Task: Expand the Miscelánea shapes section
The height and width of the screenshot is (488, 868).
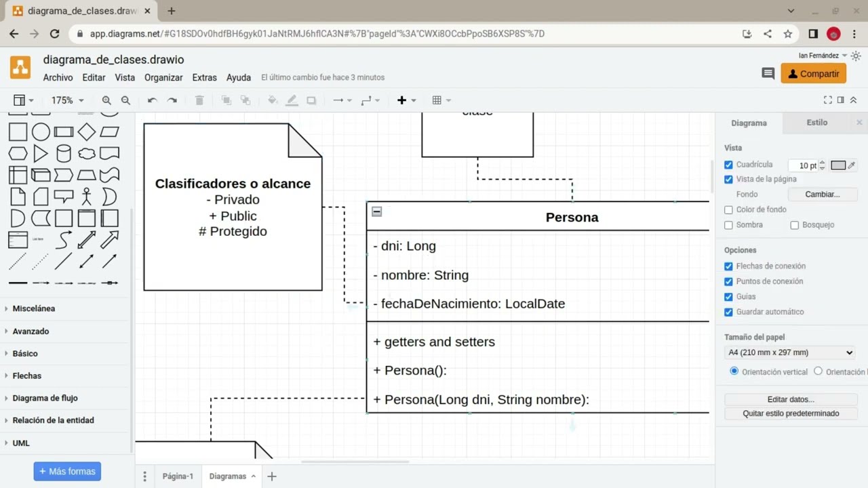Action: click(x=34, y=308)
